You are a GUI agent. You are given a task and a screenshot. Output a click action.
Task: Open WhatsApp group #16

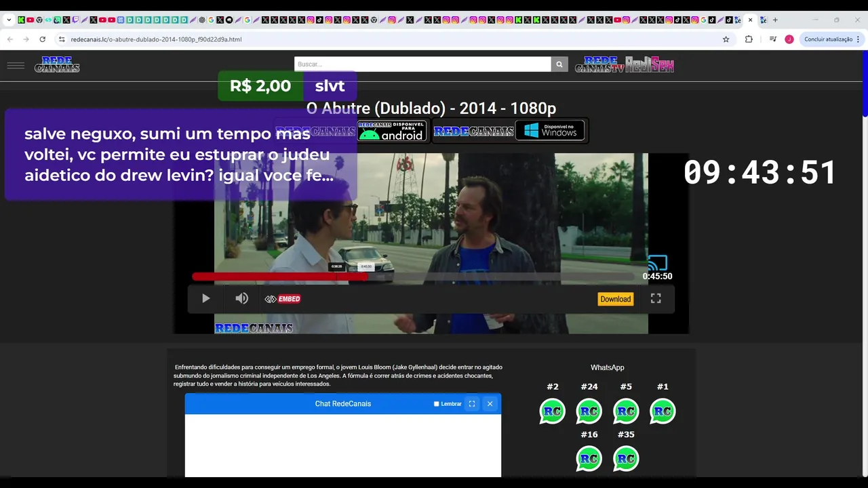[589, 458]
